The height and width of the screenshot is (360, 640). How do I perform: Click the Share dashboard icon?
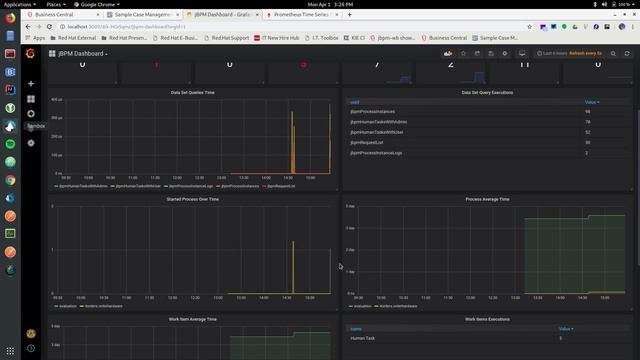[x=477, y=53]
